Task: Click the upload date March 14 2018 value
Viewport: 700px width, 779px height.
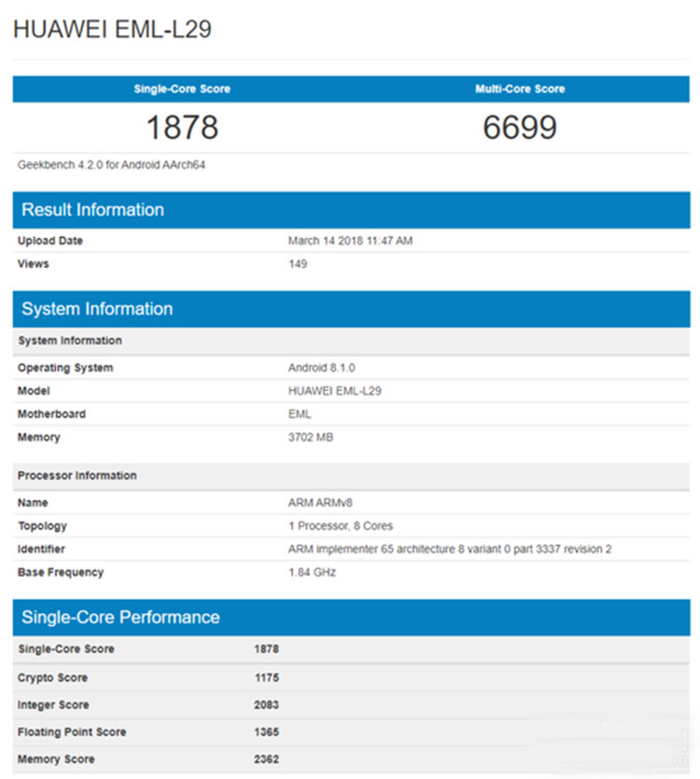Action: [x=350, y=241]
